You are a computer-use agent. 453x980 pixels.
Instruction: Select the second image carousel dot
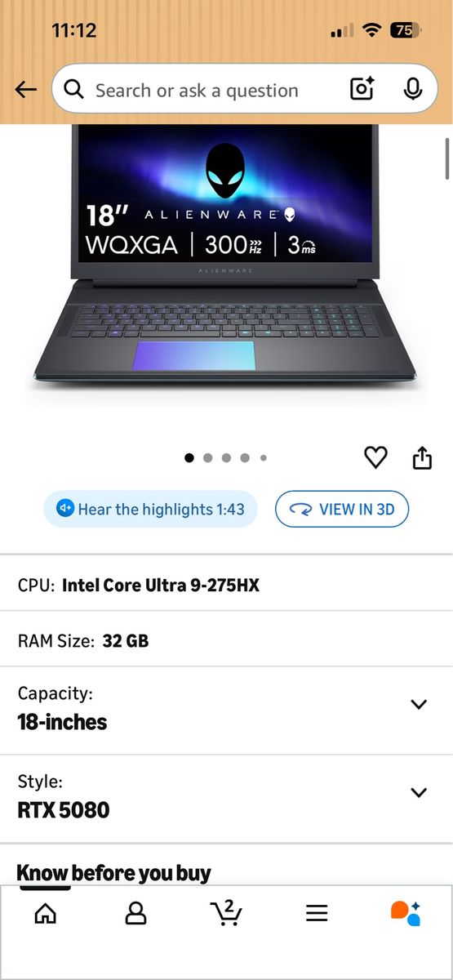208,458
